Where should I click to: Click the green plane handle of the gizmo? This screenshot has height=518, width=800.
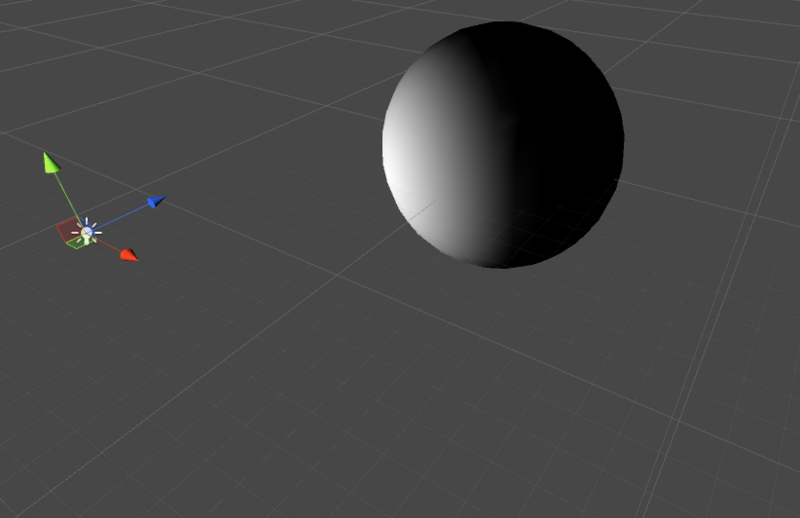[77, 243]
